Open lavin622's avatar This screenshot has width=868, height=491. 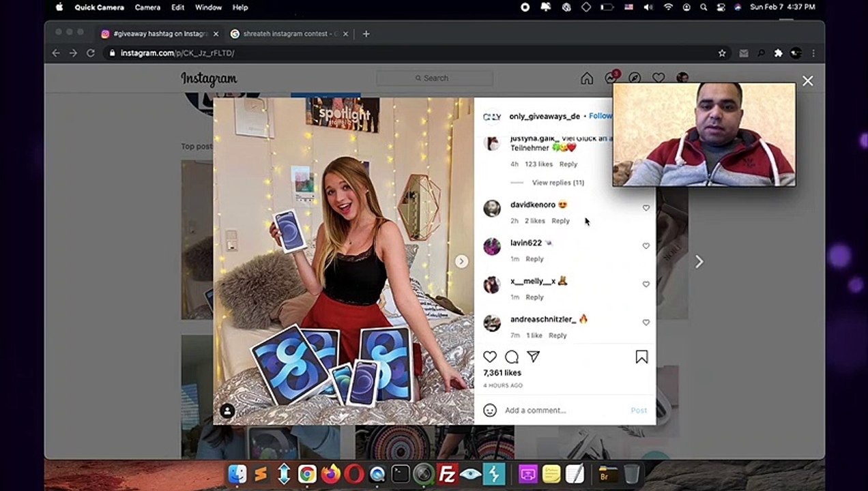click(492, 246)
